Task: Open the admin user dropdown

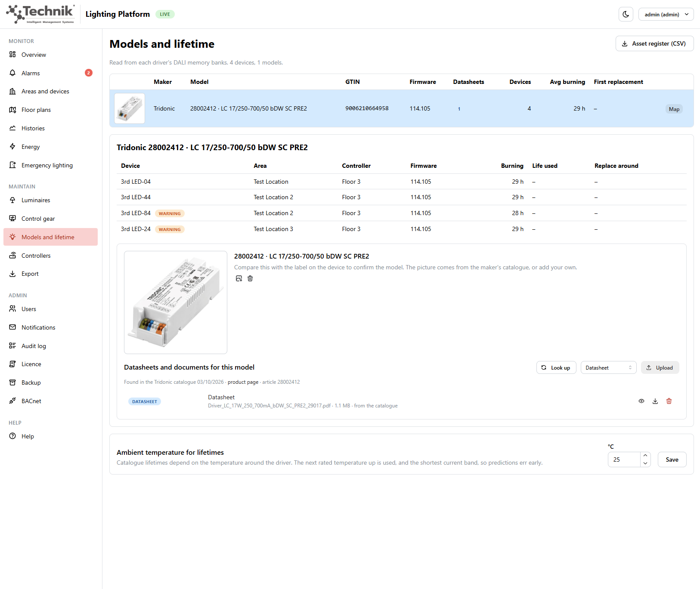Action: (x=666, y=14)
